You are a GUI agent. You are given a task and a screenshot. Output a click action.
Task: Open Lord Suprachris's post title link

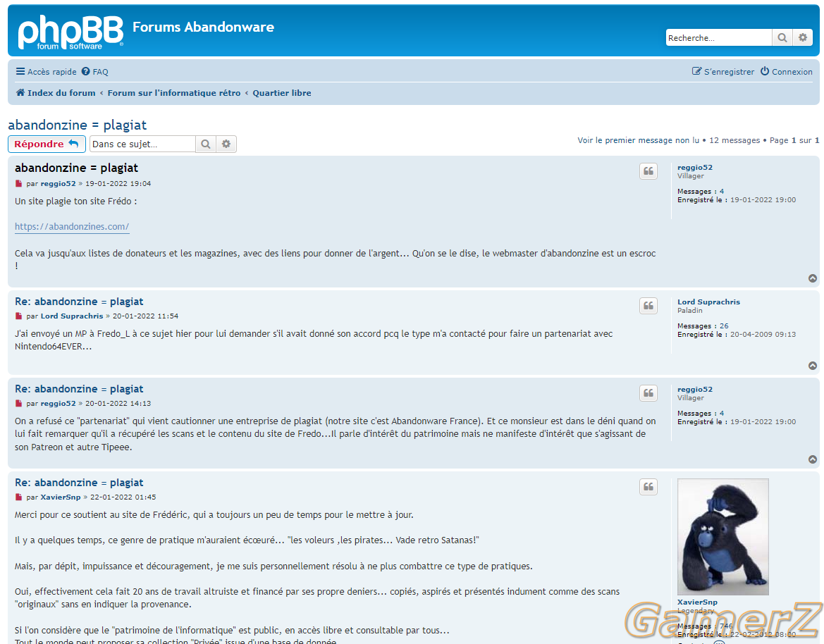coord(79,302)
